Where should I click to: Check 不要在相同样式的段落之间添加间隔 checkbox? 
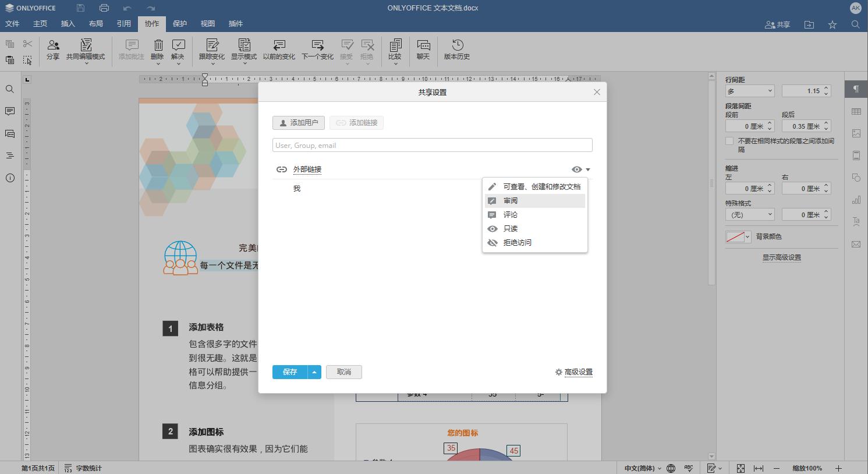tap(729, 140)
